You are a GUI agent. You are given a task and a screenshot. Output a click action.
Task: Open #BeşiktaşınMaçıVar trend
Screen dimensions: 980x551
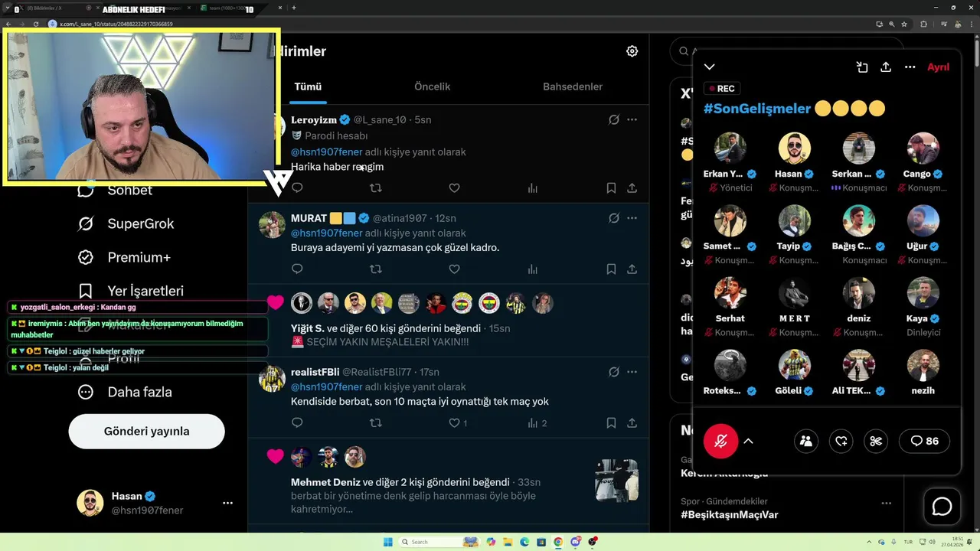pyautogui.click(x=730, y=515)
